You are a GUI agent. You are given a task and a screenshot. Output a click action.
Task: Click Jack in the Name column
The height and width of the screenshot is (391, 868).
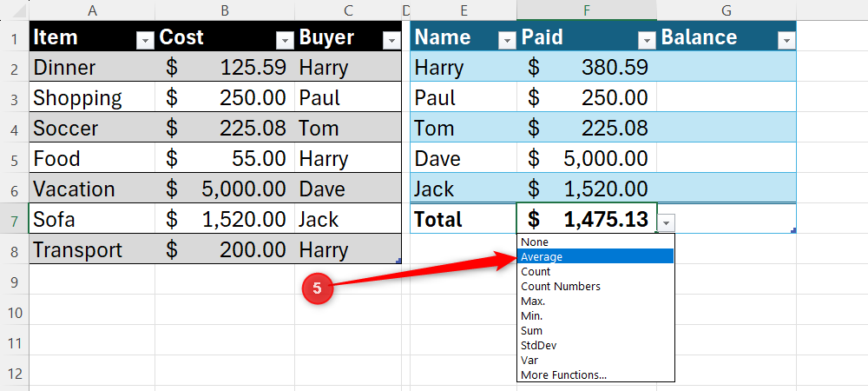[464, 189]
